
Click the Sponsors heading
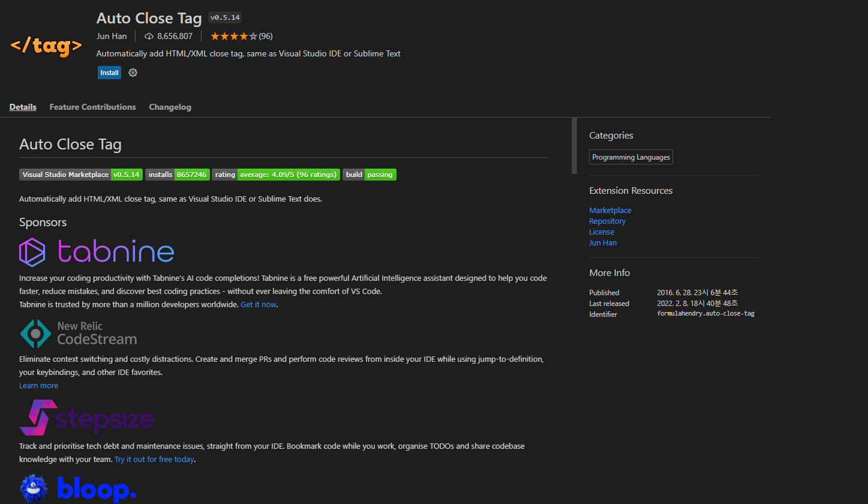(43, 223)
